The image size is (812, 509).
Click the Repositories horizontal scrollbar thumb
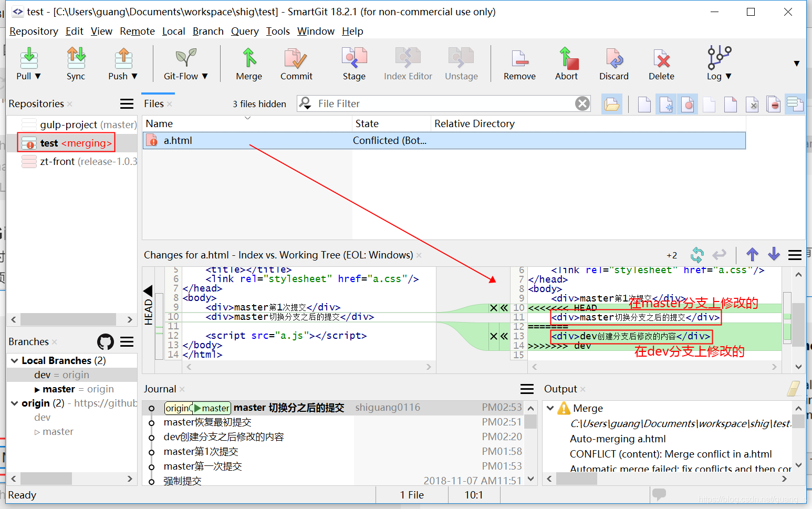pos(68,319)
